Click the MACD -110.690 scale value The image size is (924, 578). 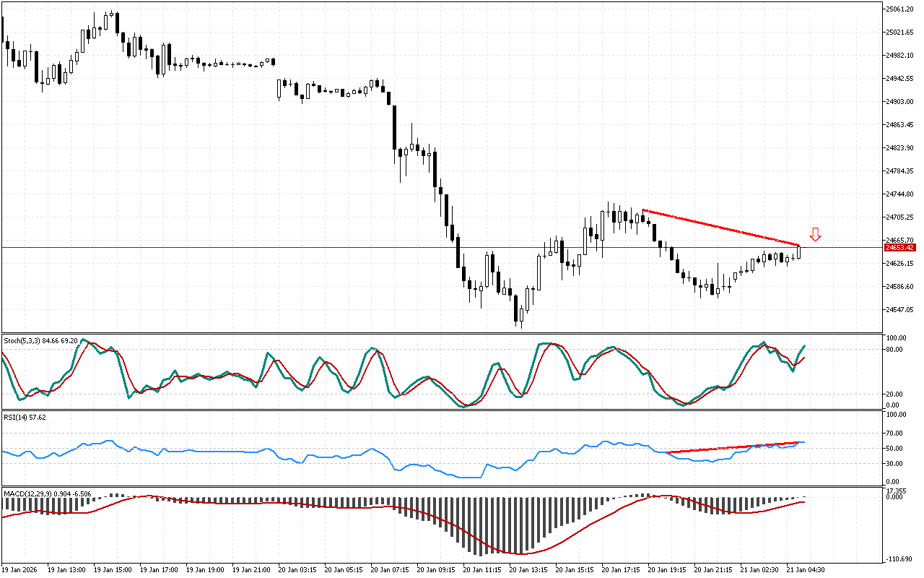pyautogui.click(x=898, y=560)
